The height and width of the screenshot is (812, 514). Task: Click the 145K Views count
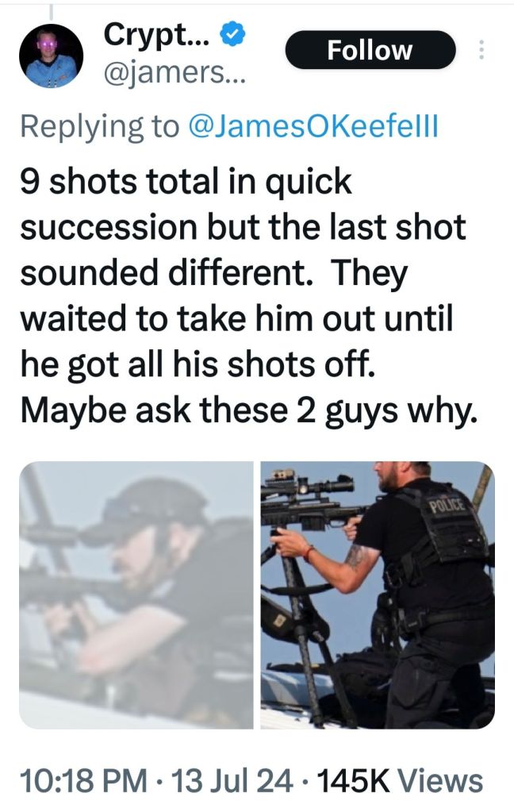tap(400, 781)
